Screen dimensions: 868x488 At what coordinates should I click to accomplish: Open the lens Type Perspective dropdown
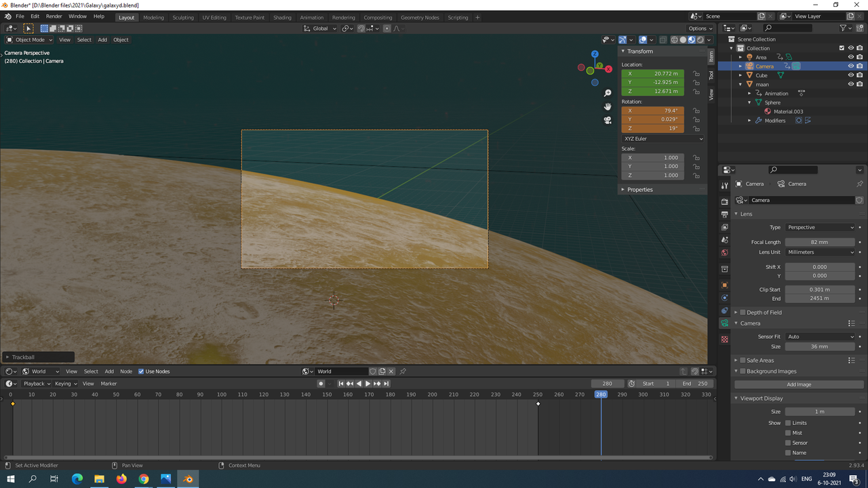pyautogui.click(x=820, y=227)
